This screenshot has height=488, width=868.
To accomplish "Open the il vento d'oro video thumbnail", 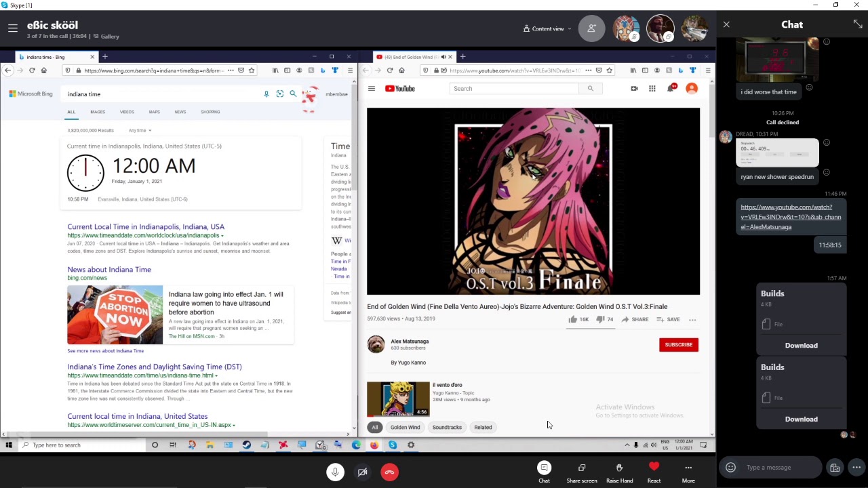I will pyautogui.click(x=398, y=399).
